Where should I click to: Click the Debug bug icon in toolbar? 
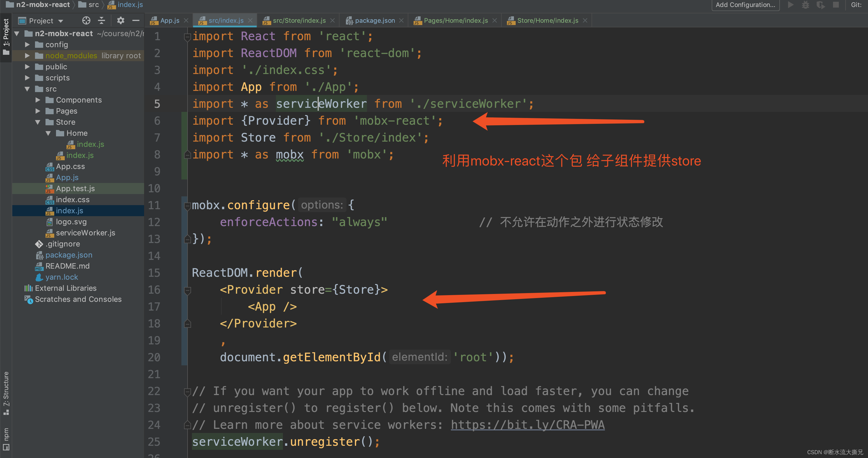[x=805, y=5]
